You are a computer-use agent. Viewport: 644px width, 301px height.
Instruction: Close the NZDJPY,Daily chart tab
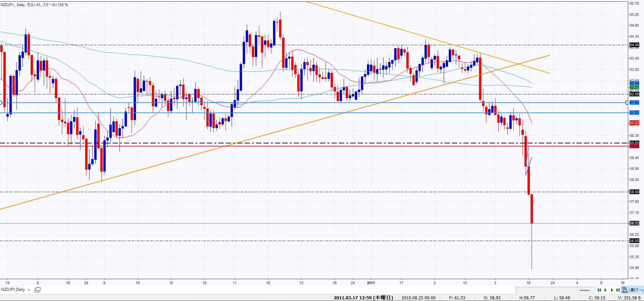(29, 290)
